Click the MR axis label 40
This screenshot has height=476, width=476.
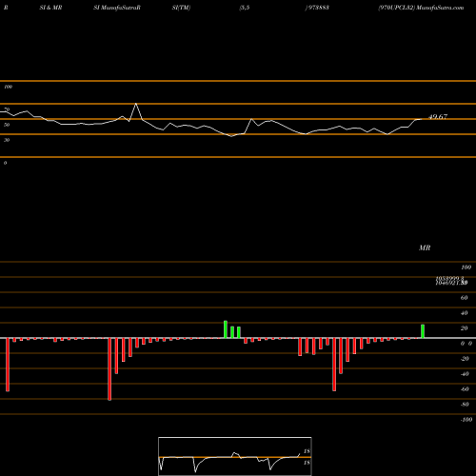464,313
